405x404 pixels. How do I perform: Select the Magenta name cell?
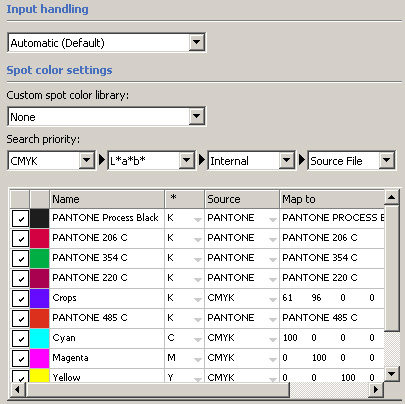tap(107, 358)
